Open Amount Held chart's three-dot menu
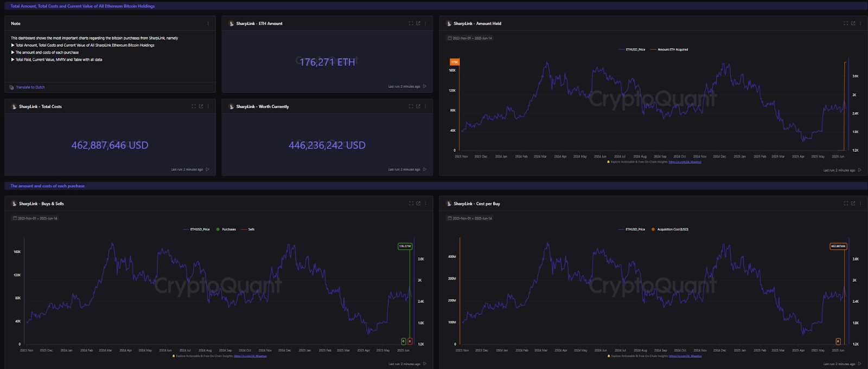The image size is (868, 369). pos(860,23)
